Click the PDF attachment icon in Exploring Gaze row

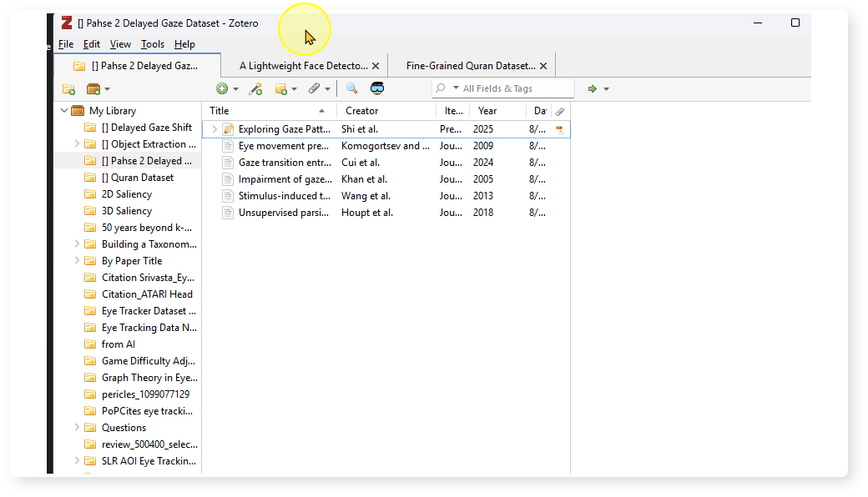tap(560, 129)
